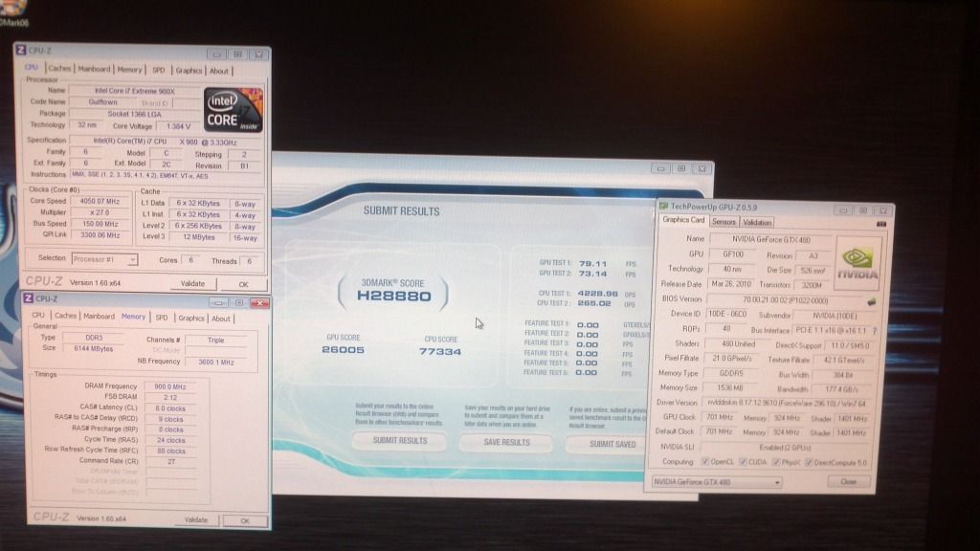Click the Save Results button in 3DMark
Image resolution: width=980 pixels, height=551 pixels.
point(506,442)
